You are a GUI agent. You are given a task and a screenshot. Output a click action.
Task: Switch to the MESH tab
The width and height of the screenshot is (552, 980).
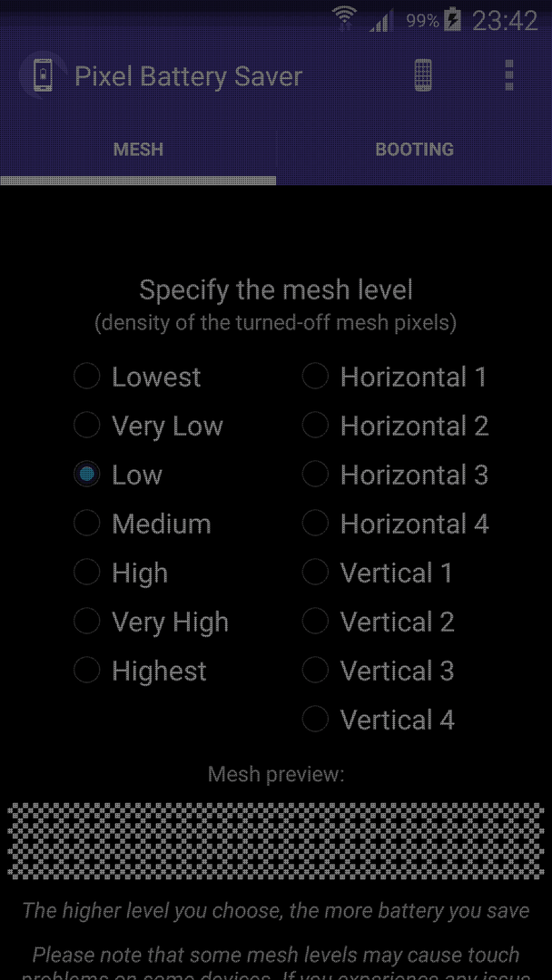[138, 150]
